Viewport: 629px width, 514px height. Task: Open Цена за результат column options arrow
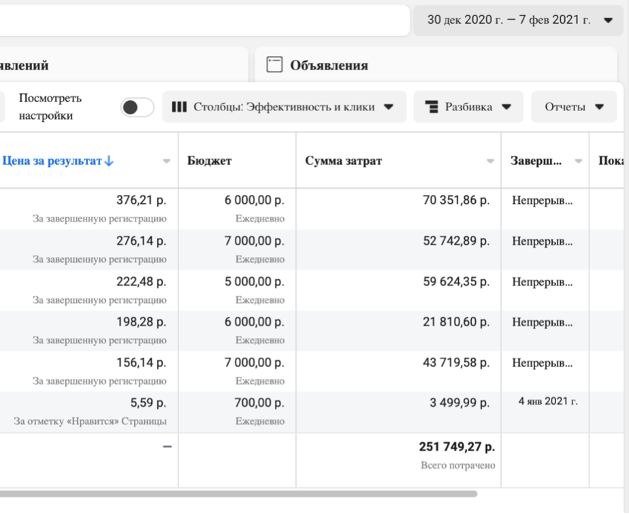(x=166, y=161)
